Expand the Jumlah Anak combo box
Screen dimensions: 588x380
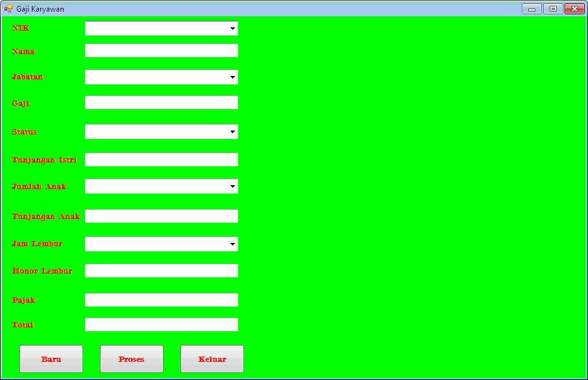tap(161, 186)
